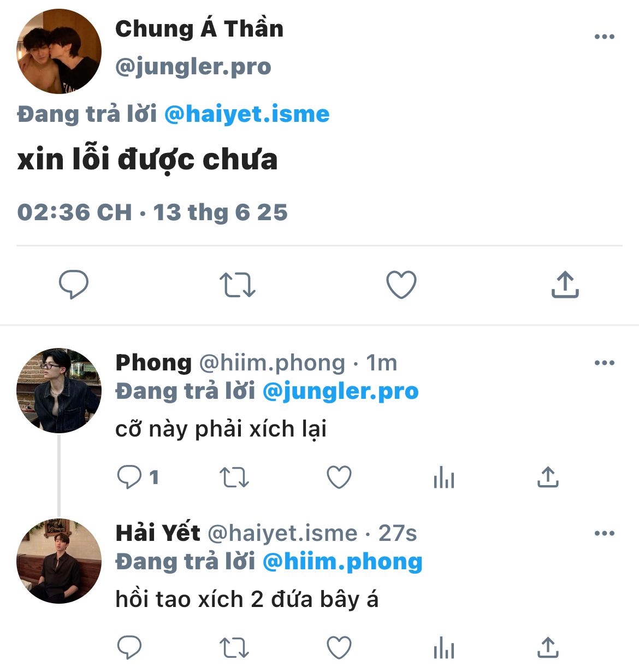
Task: Share the main tweet by Chung Á Thần
Action: point(565,284)
